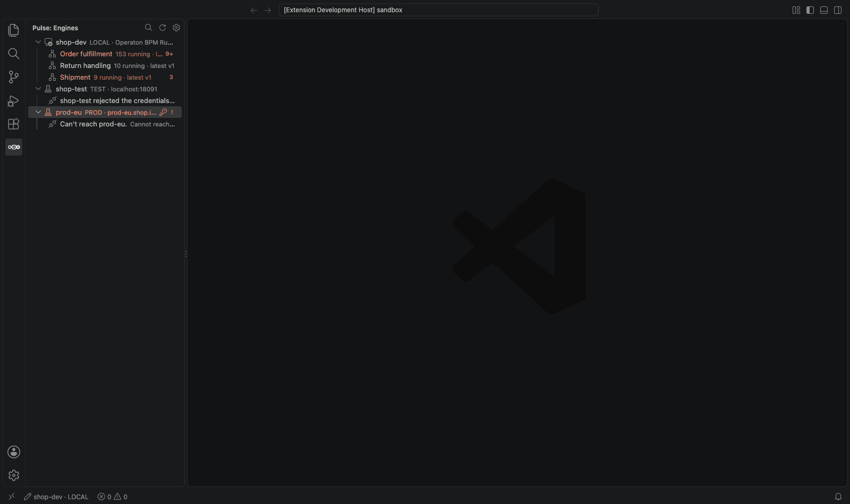Refresh the Pulse engines list
Viewport: 850px width, 504px height.
click(163, 28)
